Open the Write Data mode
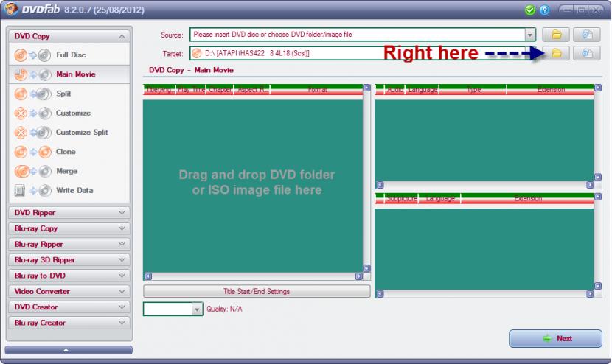Screen dimensions: 612x364 tap(69, 190)
